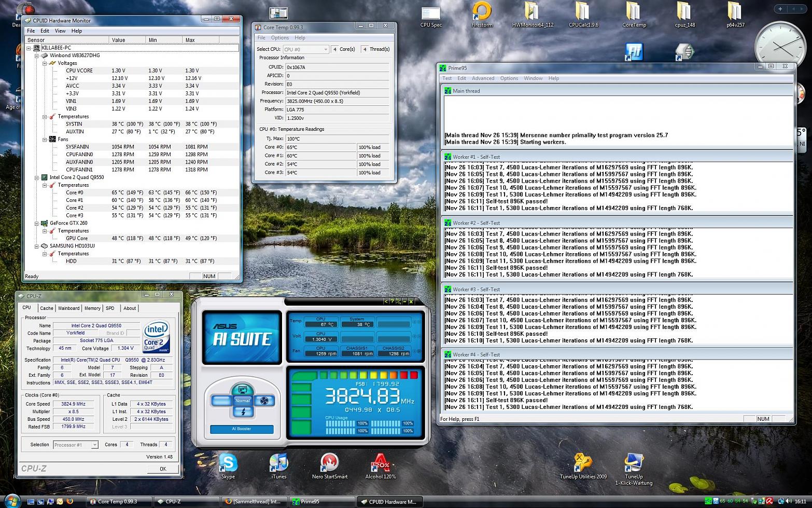Collapse the SAMSUNG HD103UJ node
This screenshot has width=812, height=508.
click(x=36, y=246)
